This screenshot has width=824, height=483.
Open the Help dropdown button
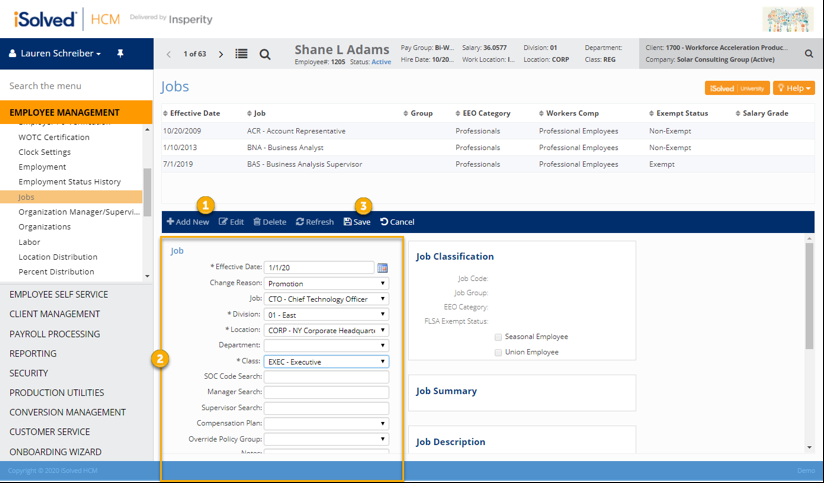[794, 88]
